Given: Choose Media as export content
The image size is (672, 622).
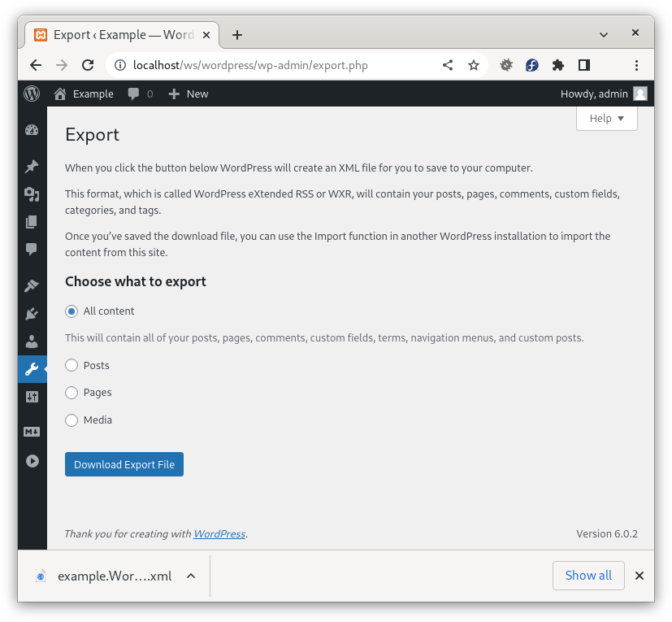Looking at the screenshot, I should 72,420.
